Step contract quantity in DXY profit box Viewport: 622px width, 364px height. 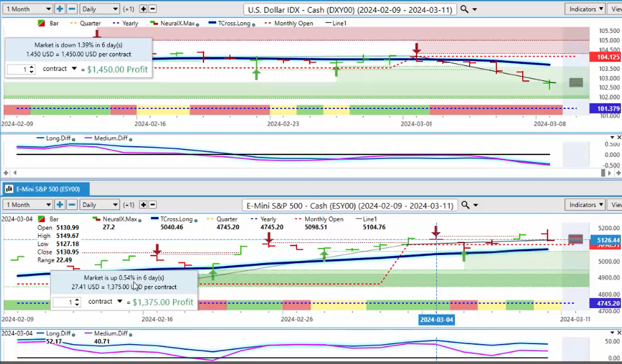[x=31, y=69]
